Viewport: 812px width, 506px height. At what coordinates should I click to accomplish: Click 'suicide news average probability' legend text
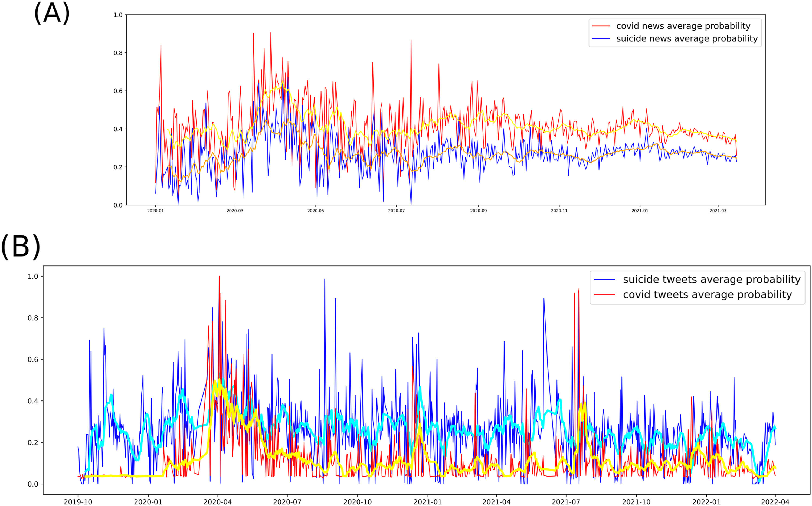click(x=687, y=39)
